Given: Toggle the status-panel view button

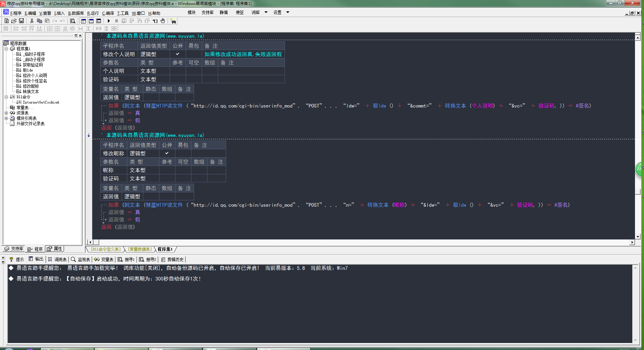Looking at the screenshot, I should 91,21.
